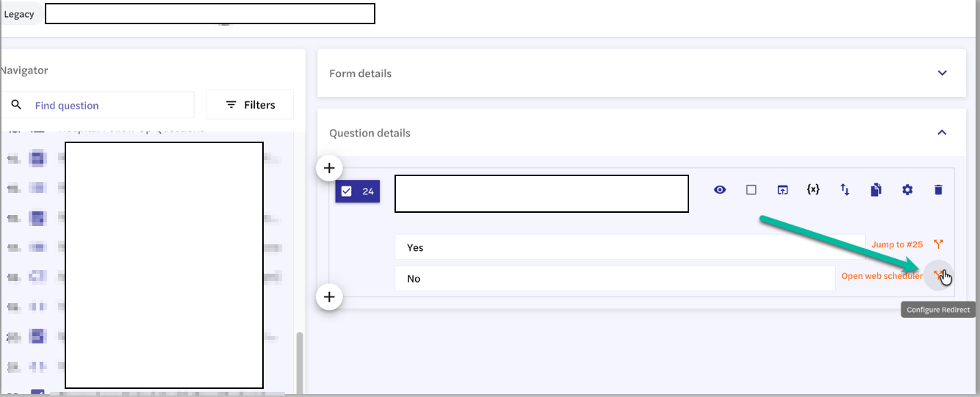Open the Filters button in Navigator

(x=250, y=105)
